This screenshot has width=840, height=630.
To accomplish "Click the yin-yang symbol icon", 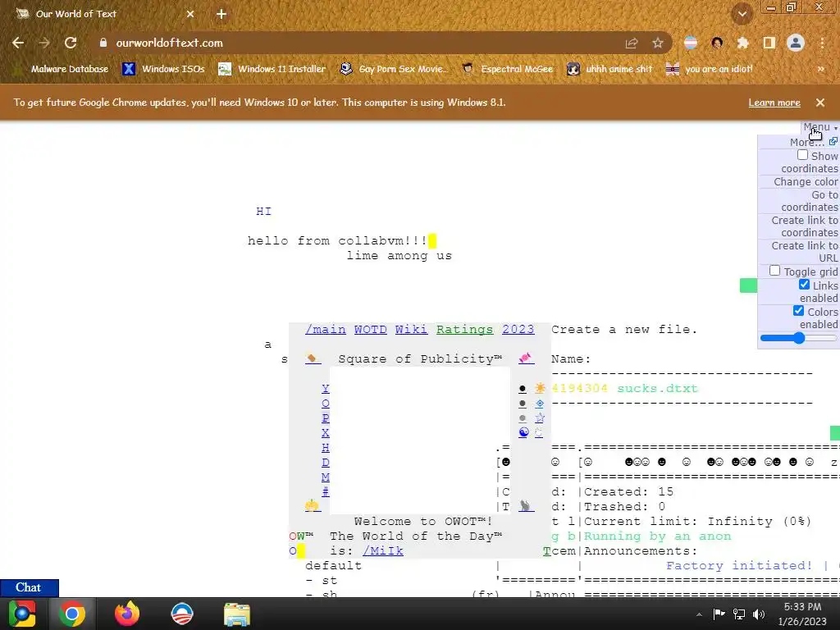I will 523,432.
